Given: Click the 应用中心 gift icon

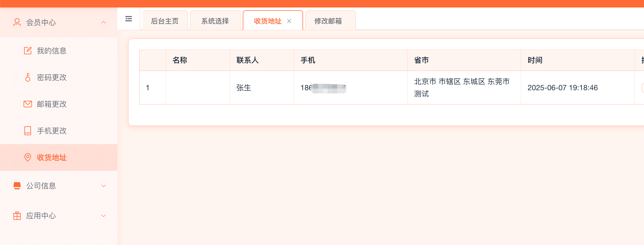Looking at the screenshot, I should [17, 216].
